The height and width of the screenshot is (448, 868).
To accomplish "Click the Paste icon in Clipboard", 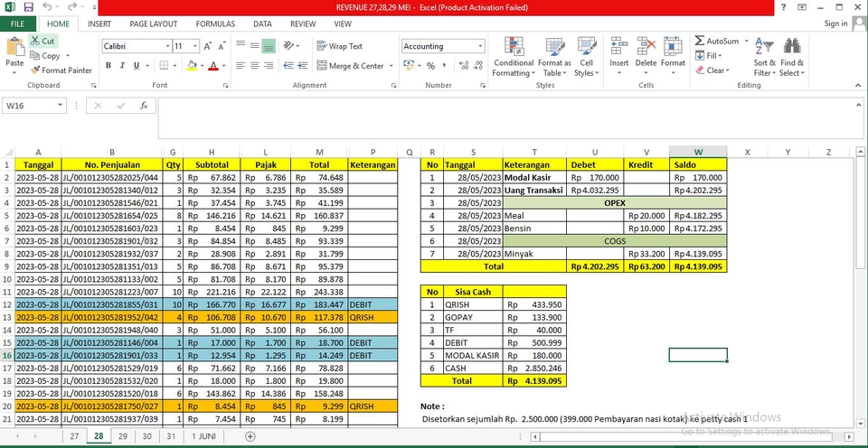I will coord(14,47).
